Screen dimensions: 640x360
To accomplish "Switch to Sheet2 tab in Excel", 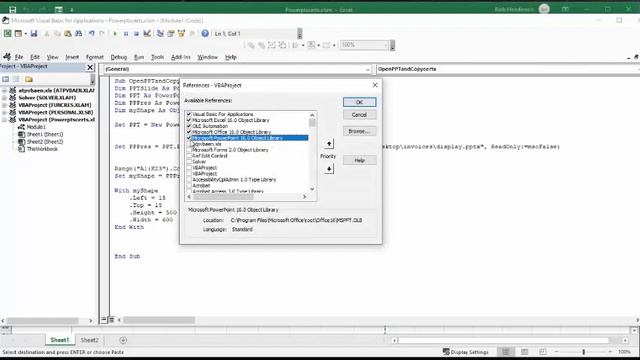I will [x=89, y=340].
